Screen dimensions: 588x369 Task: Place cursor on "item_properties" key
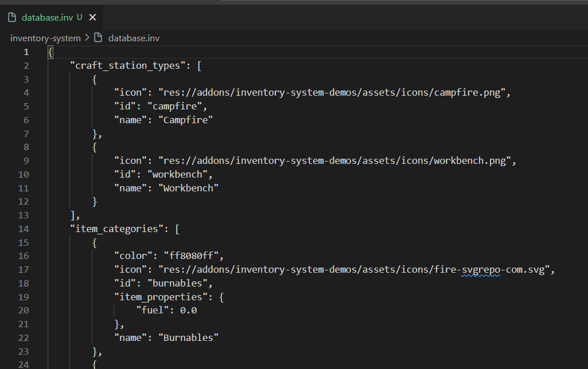point(161,297)
